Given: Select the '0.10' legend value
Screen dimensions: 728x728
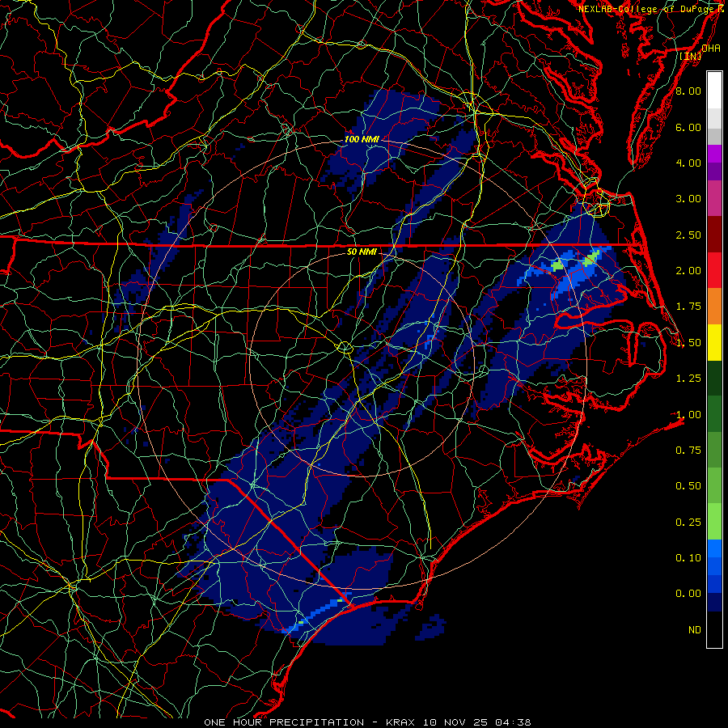Looking at the screenshot, I should tap(688, 558).
